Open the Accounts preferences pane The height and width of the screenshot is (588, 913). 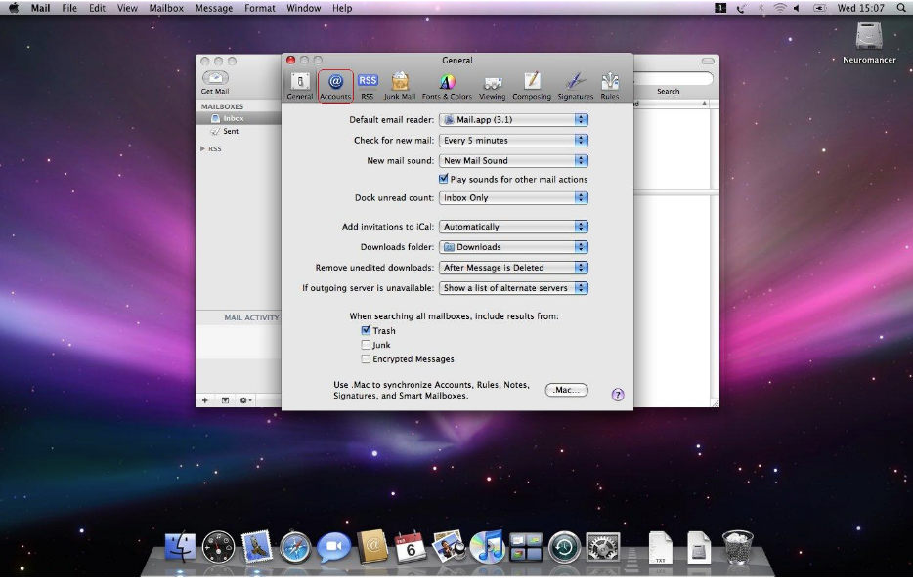335,86
